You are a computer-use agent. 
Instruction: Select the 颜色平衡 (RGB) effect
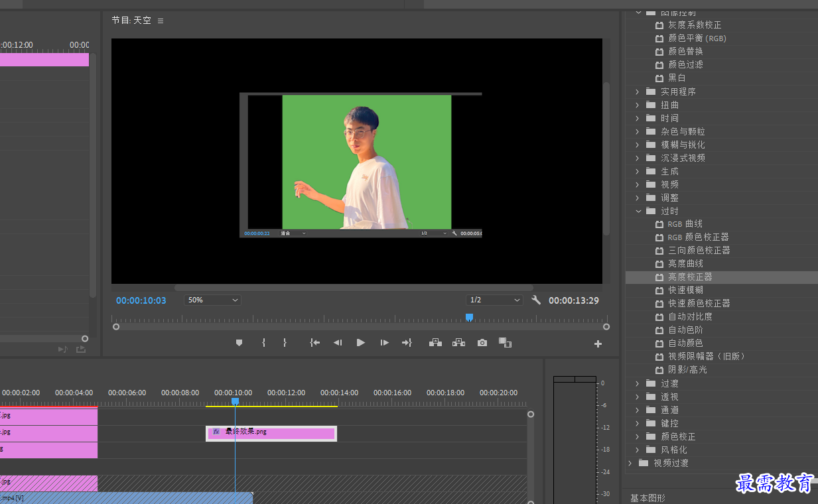[x=697, y=38]
